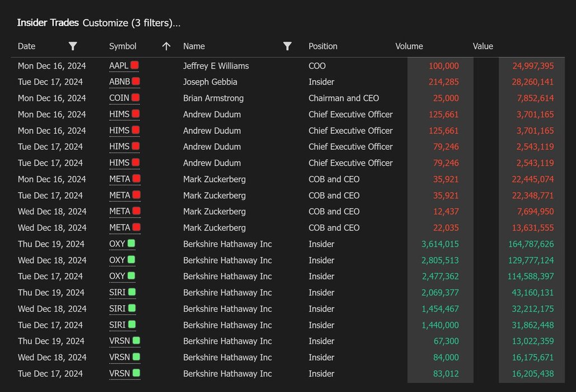Open the ABNB ticker symbol link
Screen dimensions: 576x392
click(119, 82)
